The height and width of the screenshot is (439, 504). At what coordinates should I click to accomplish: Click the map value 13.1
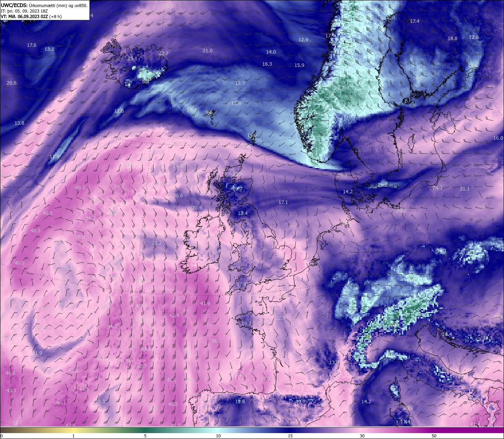pyautogui.click(x=49, y=49)
